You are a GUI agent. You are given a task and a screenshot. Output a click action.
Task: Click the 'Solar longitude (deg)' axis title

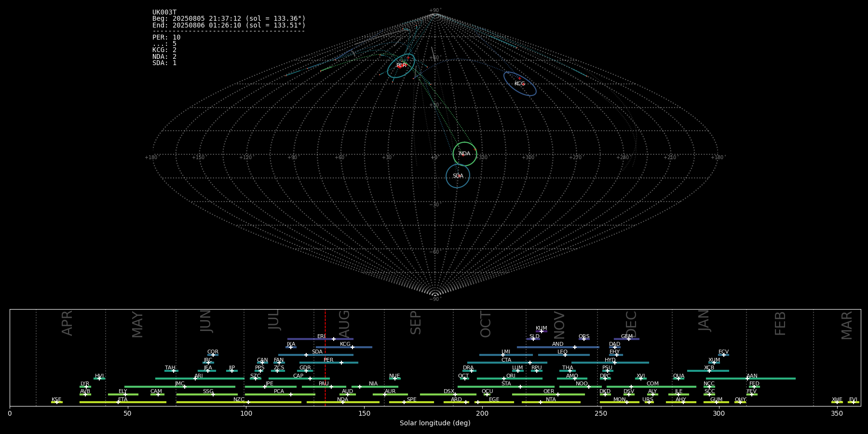click(435, 423)
